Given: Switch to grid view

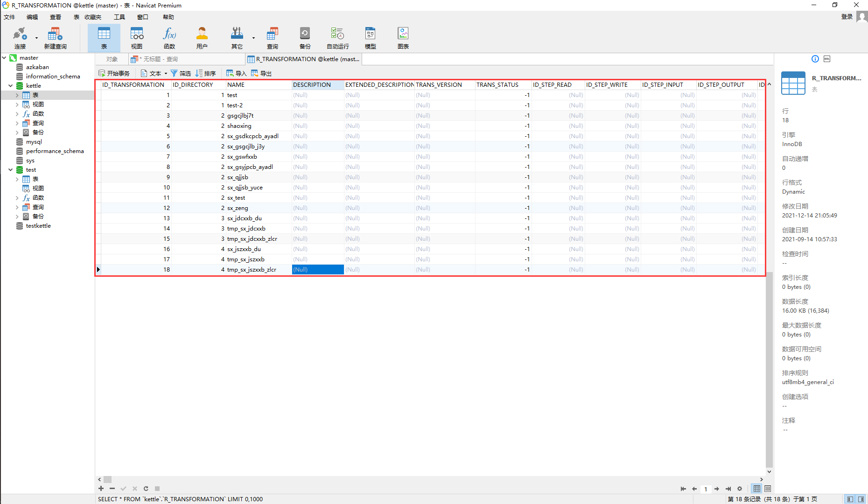Looking at the screenshot, I should coord(757,489).
